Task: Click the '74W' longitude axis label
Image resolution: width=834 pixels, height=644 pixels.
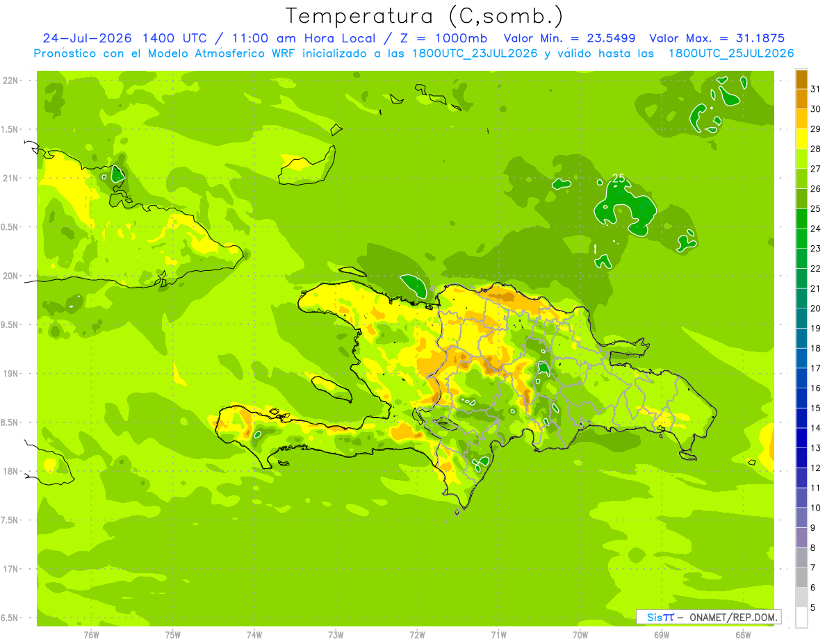Action: tap(254, 635)
